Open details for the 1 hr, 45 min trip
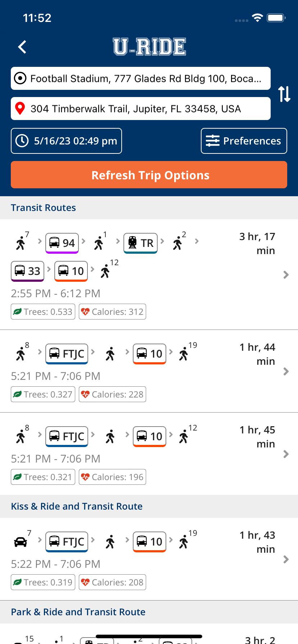 (x=286, y=454)
